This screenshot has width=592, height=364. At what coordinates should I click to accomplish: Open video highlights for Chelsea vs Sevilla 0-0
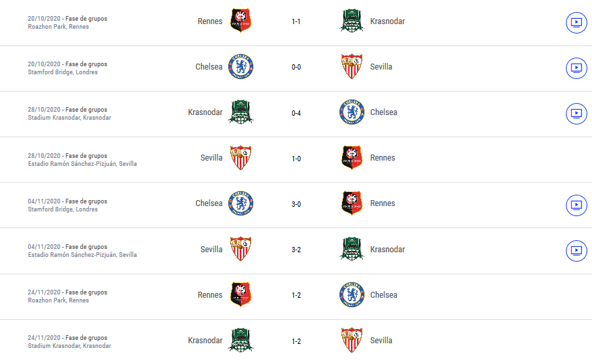(x=576, y=68)
